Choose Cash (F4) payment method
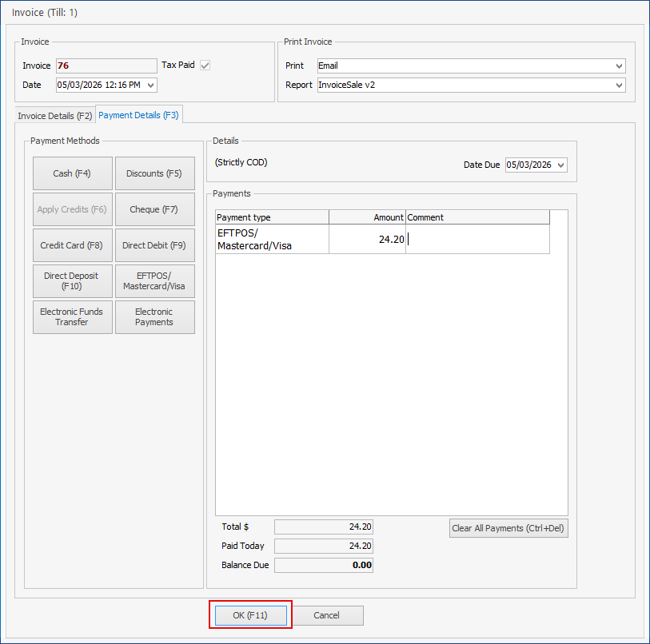The width and height of the screenshot is (650, 644). tap(72, 173)
